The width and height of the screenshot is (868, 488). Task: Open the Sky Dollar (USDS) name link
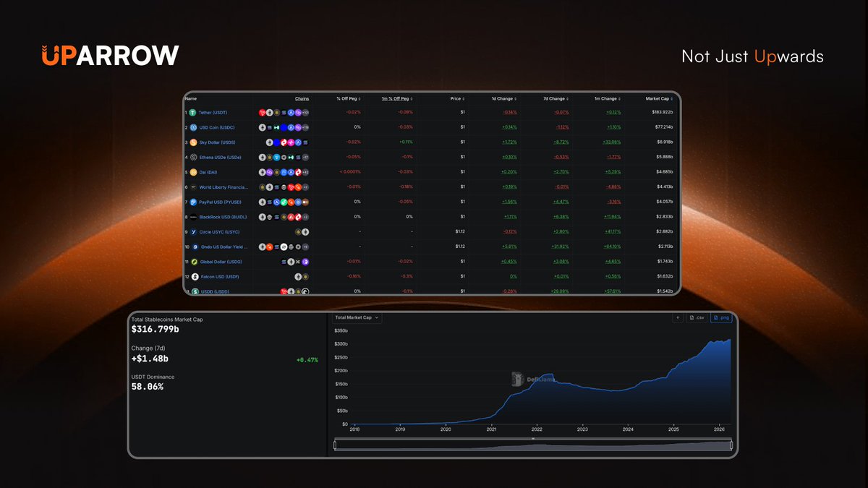click(216, 142)
